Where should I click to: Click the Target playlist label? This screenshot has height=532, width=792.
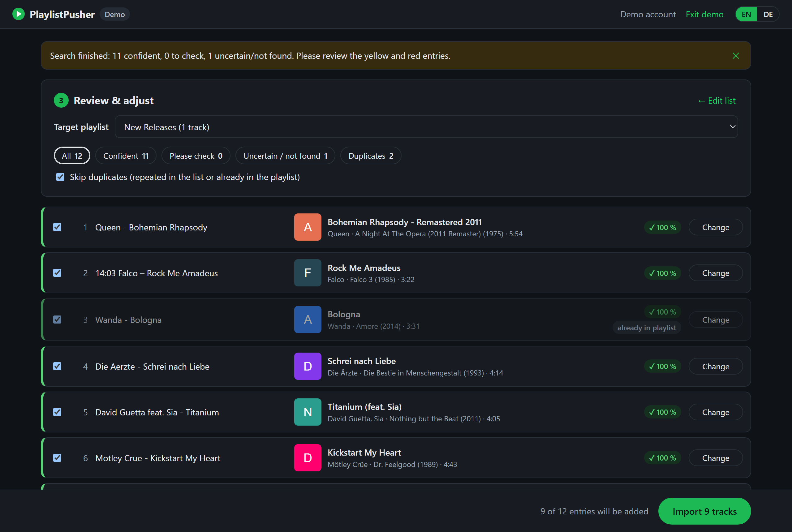[81, 127]
